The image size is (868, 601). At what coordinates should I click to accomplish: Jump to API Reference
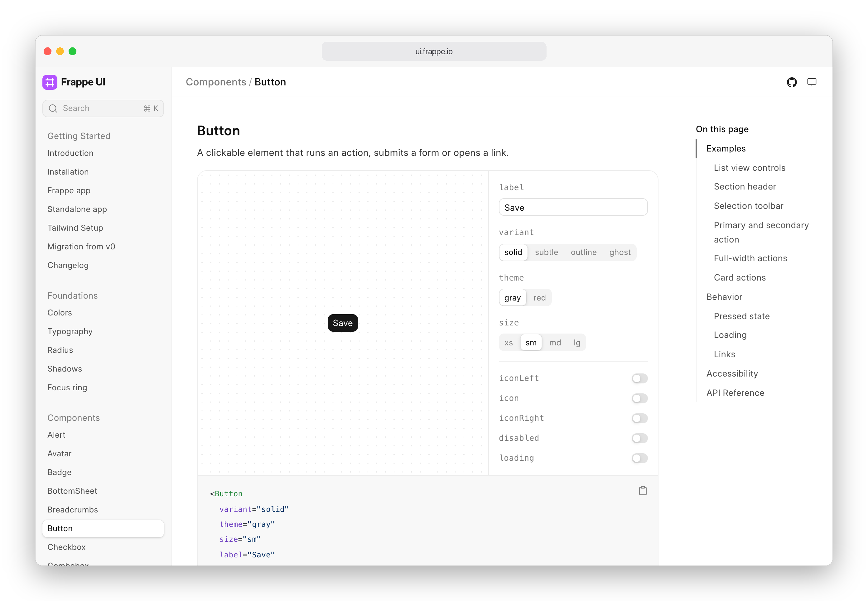coord(735,393)
